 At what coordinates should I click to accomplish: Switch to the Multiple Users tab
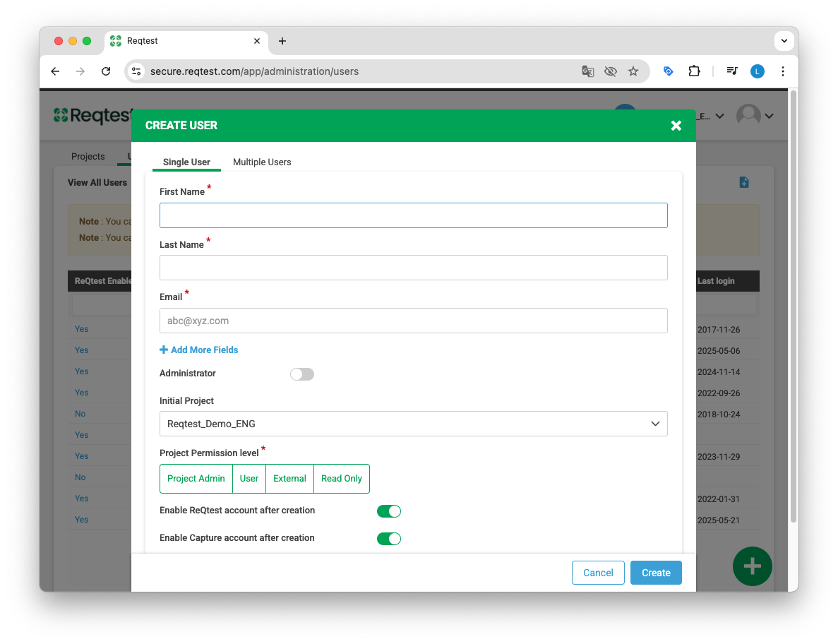(x=262, y=162)
